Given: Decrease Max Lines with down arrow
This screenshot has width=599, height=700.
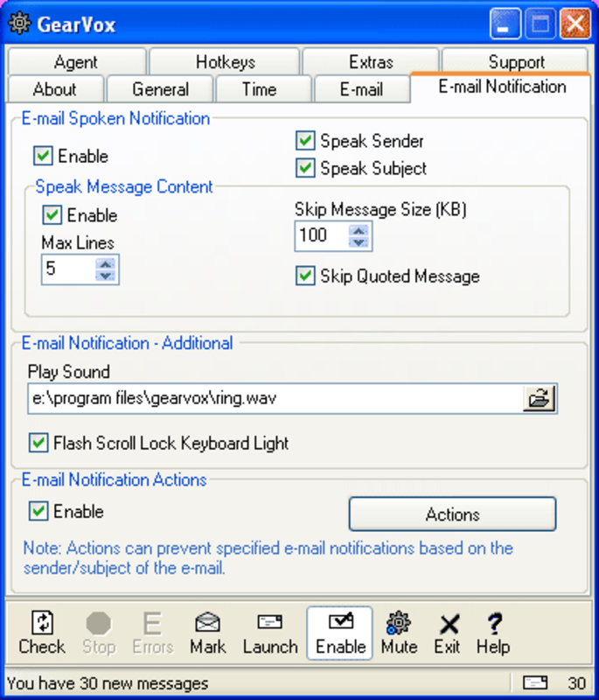Looking at the screenshot, I should (106, 276).
